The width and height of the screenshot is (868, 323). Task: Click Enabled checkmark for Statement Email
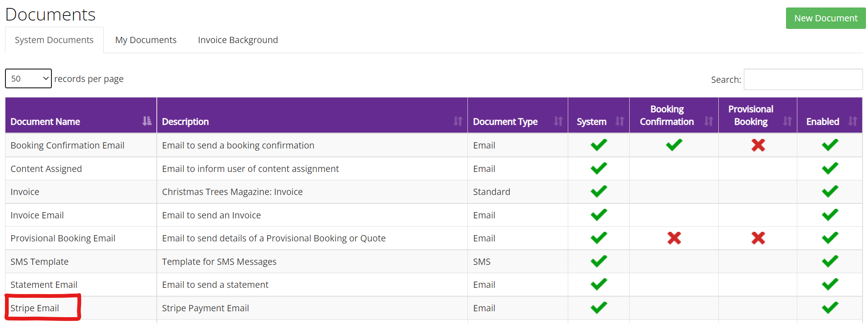(x=830, y=285)
